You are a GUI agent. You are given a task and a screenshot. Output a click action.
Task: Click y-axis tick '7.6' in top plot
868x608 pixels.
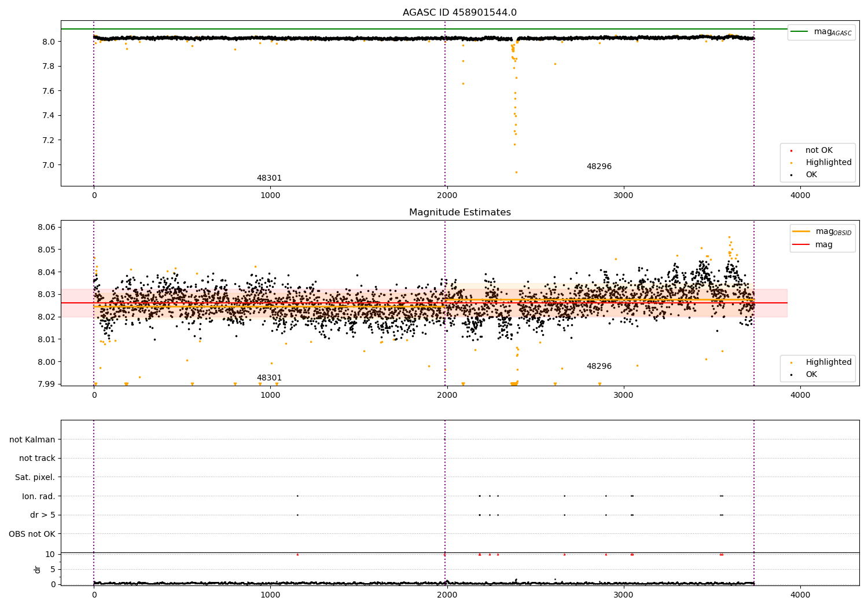click(49, 91)
